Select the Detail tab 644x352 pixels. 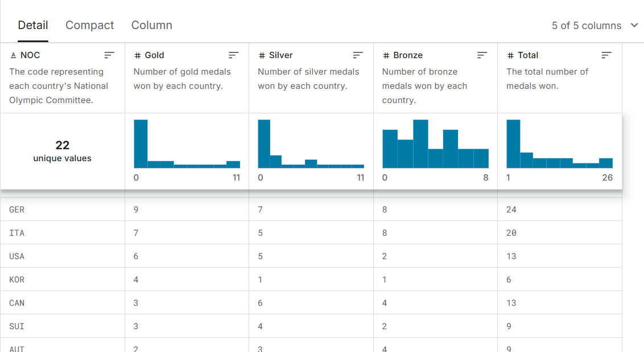click(x=33, y=25)
